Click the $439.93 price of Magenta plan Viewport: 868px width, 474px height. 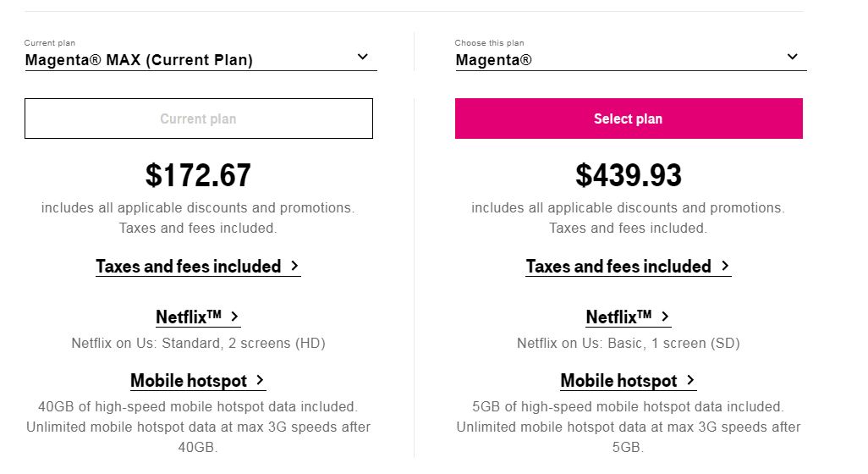pyautogui.click(x=629, y=175)
